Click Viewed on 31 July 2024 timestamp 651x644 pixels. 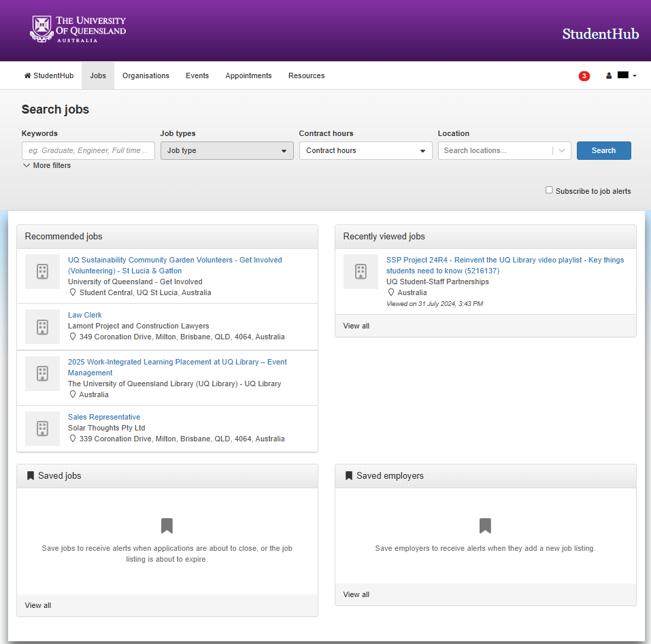tap(435, 304)
